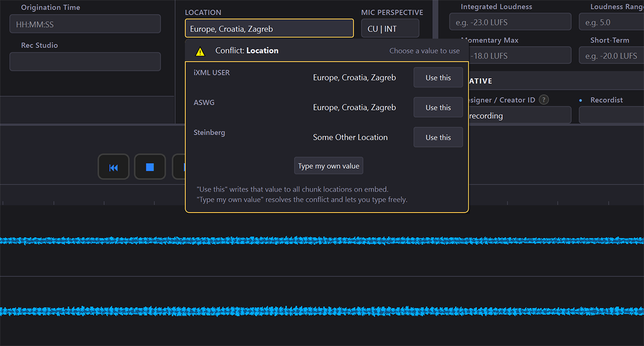The height and width of the screenshot is (346, 644).
Task: Click the iXML USER source label
Action: tap(212, 72)
